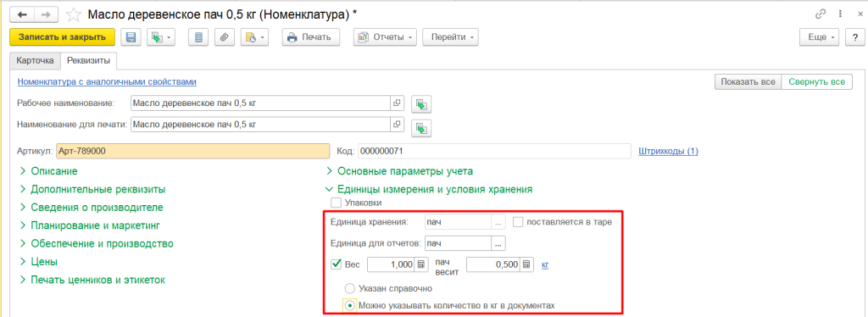This screenshot has height=317, width=868.
Task: Open the Штрихкоды (1) link
Action: pyautogui.click(x=668, y=151)
